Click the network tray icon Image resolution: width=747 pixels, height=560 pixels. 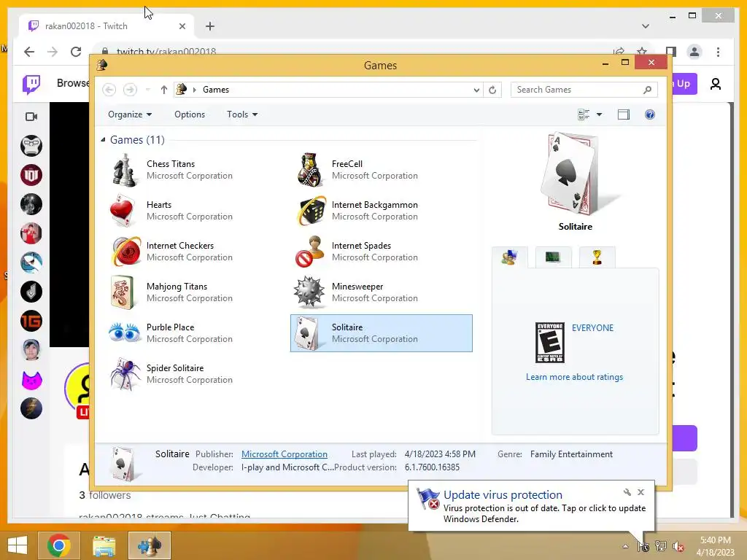[x=660, y=546]
